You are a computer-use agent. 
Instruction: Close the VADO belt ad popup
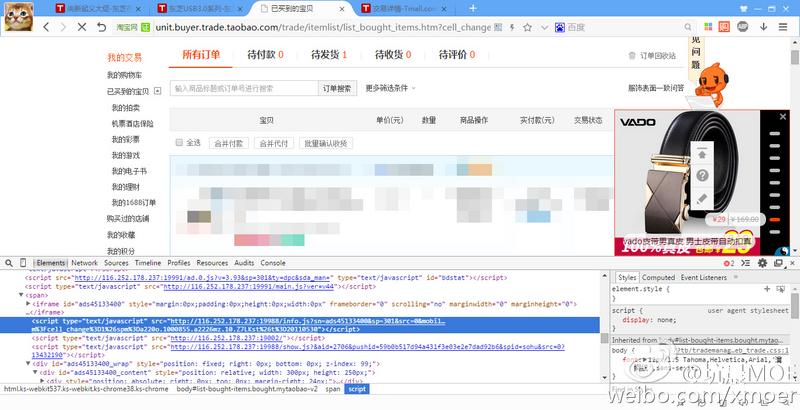click(783, 117)
